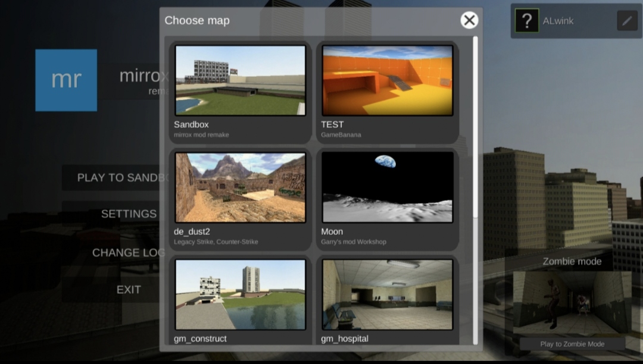
Task: Click the blue mr logo tile
Action: click(x=66, y=80)
